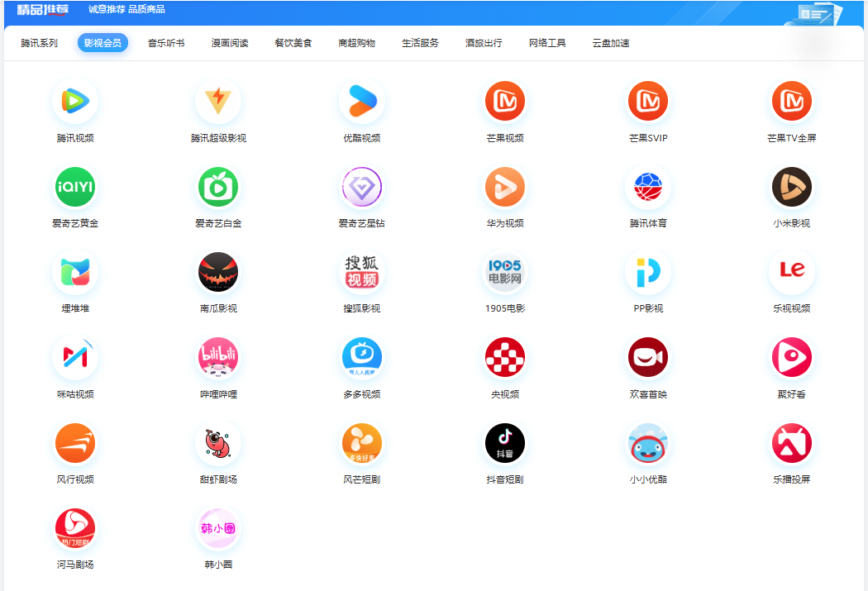The height and width of the screenshot is (591, 868).
Task: Select the 腾讯体育 basketball icon
Action: coord(648,187)
